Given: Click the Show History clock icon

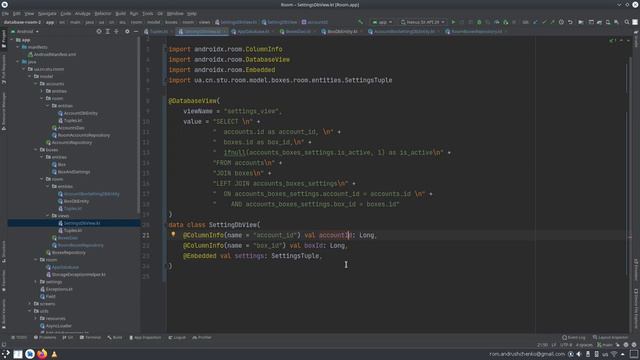Looking at the screenshot, I should [561, 22].
